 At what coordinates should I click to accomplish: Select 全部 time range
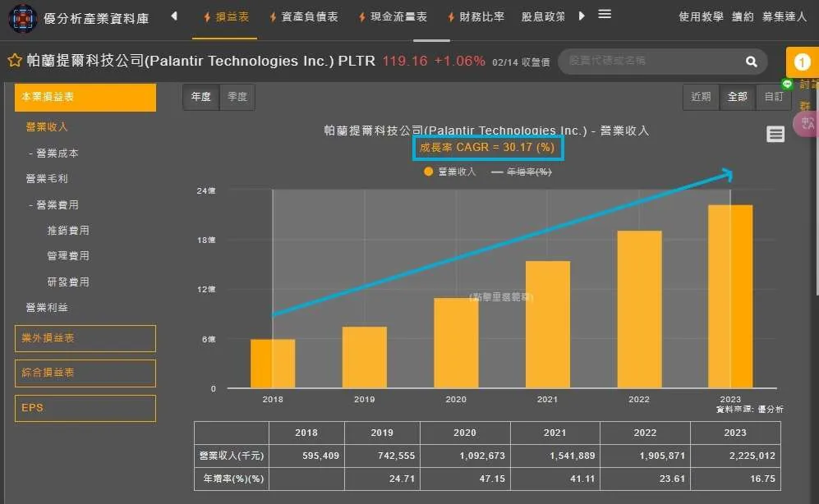[x=737, y=97]
